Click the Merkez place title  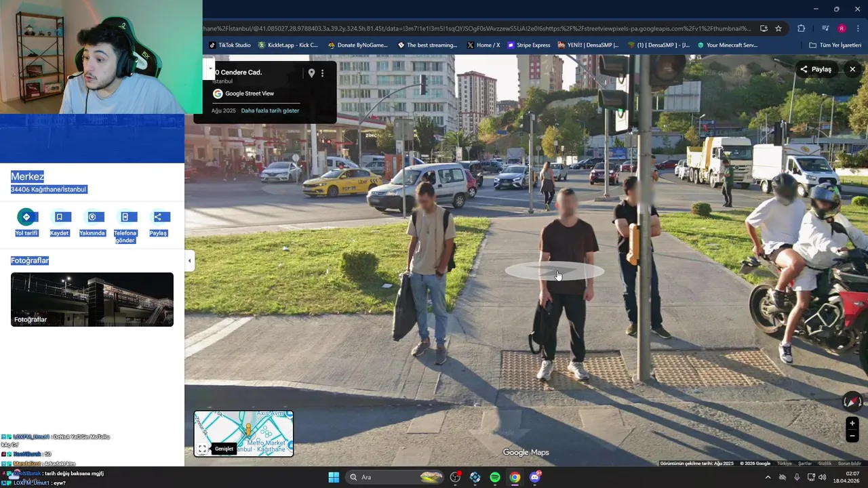(28, 176)
